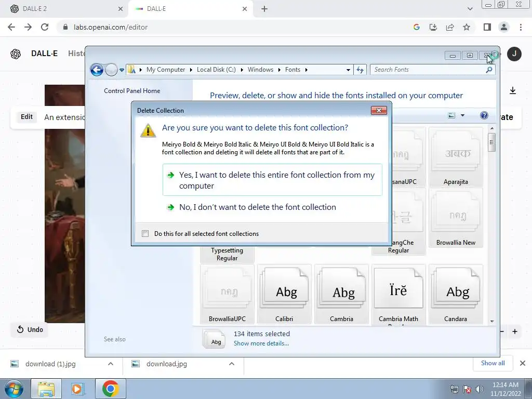Image resolution: width=532 pixels, height=399 pixels.
Task: Click the DALL·E user avatar J
Action: 514,54
